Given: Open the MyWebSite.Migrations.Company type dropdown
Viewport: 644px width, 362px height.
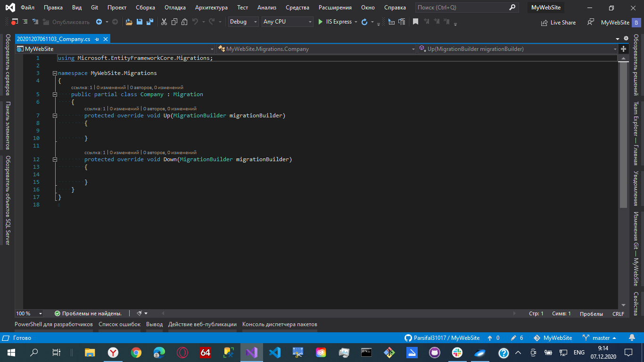Looking at the screenshot, I should (x=317, y=49).
